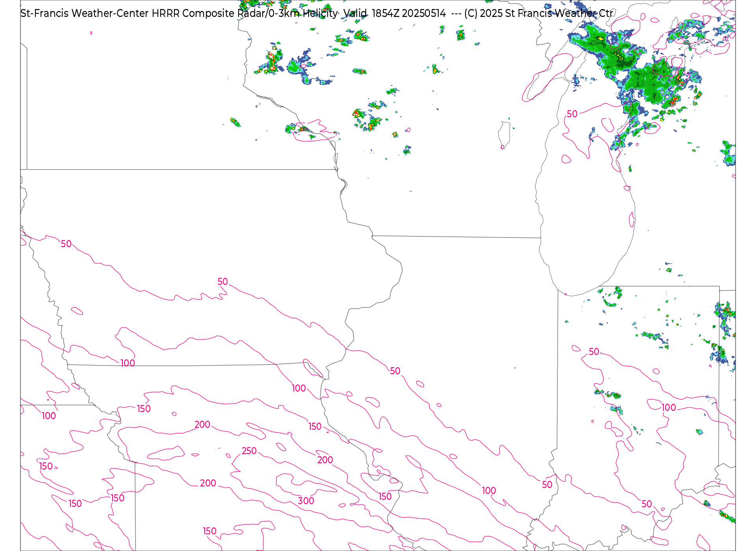Click 'HRRR Composite Radar/0-3km Helicity' title text
Screen dimensions: 756x551
(x=245, y=13)
